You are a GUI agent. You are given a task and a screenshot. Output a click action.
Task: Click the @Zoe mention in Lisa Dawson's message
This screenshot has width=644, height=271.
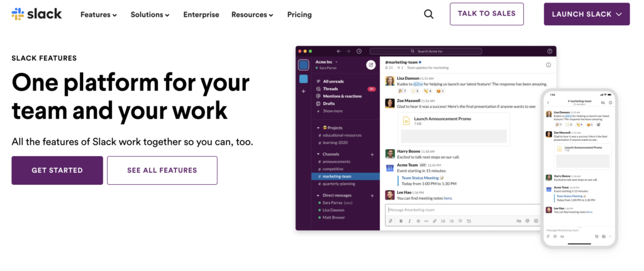tap(418, 84)
